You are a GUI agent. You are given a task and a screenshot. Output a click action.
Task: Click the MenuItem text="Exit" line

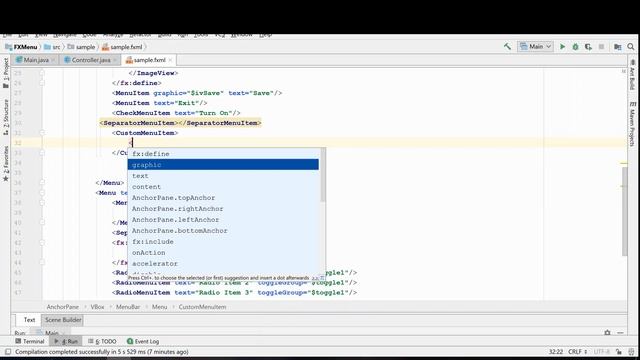pyautogui.click(x=160, y=103)
